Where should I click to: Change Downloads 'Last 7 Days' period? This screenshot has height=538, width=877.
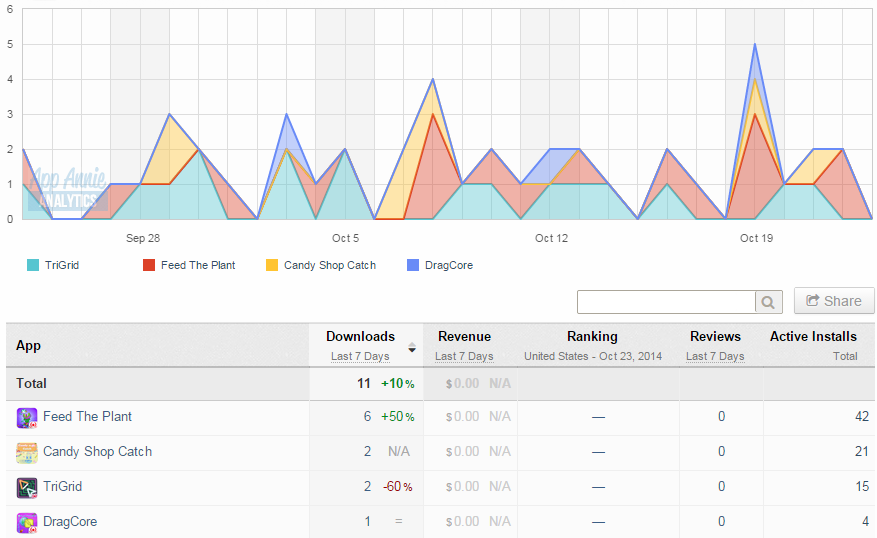(x=360, y=356)
